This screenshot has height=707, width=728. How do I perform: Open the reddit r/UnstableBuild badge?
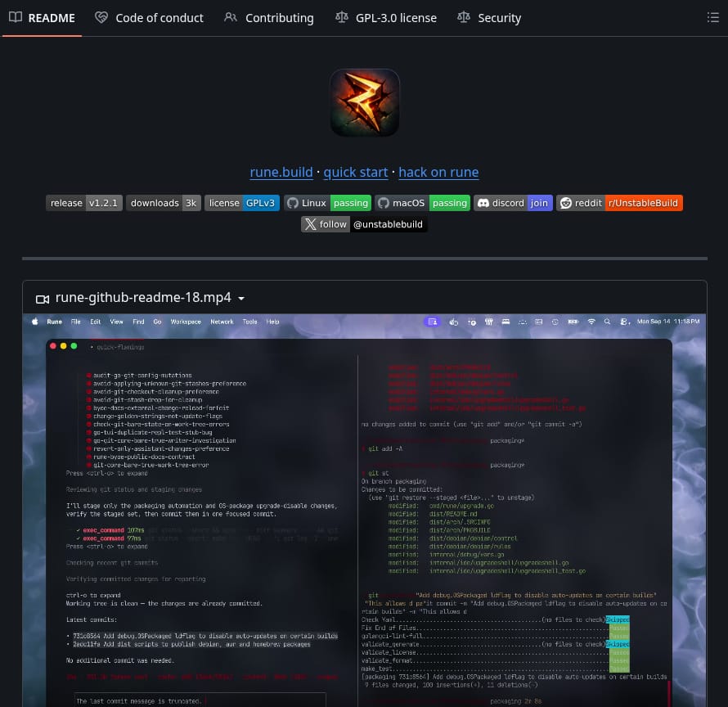(x=619, y=203)
